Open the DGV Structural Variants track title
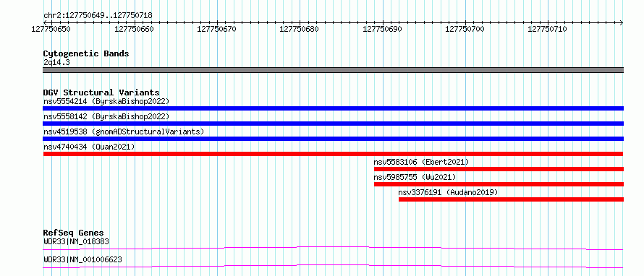 tap(101, 92)
